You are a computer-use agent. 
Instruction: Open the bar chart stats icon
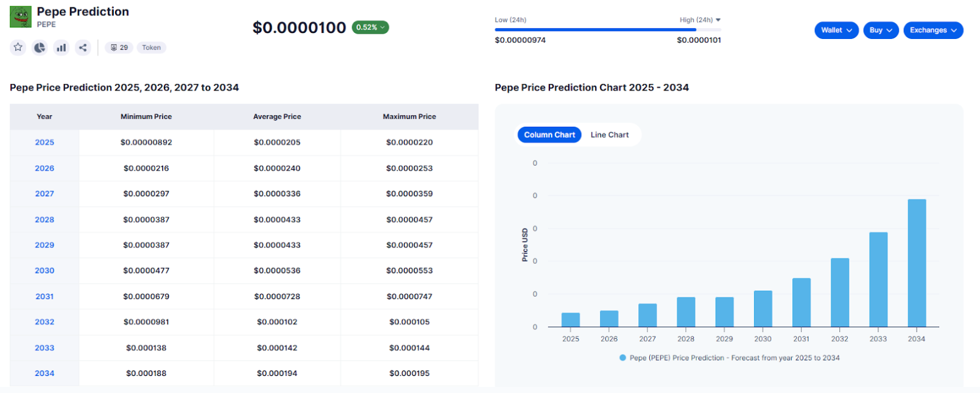[x=62, y=47]
